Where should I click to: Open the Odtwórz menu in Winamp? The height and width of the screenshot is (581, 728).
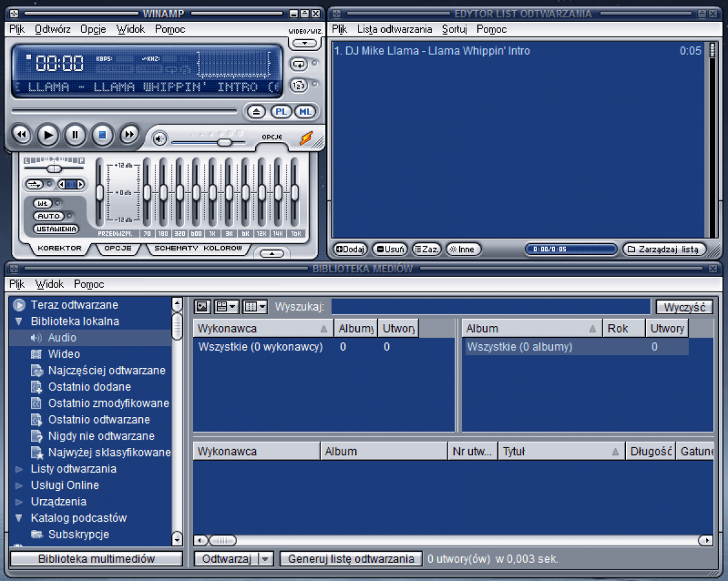tap(52, 29)
